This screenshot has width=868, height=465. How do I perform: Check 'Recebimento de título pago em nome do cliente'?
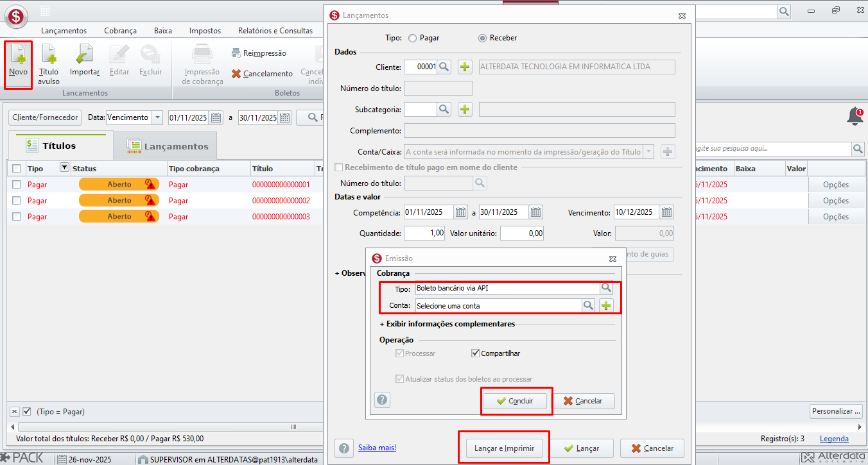339,167
